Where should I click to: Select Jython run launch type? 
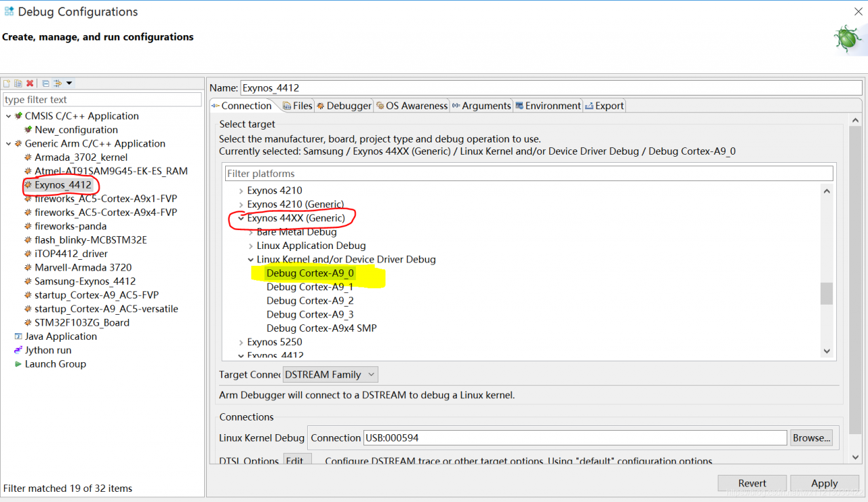tap(47, 350)
